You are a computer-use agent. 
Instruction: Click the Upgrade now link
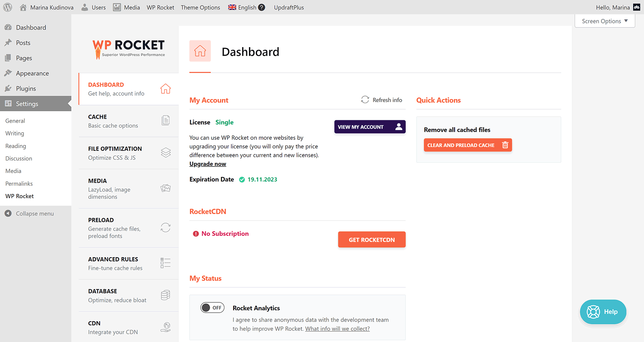(x=208, y=164)
